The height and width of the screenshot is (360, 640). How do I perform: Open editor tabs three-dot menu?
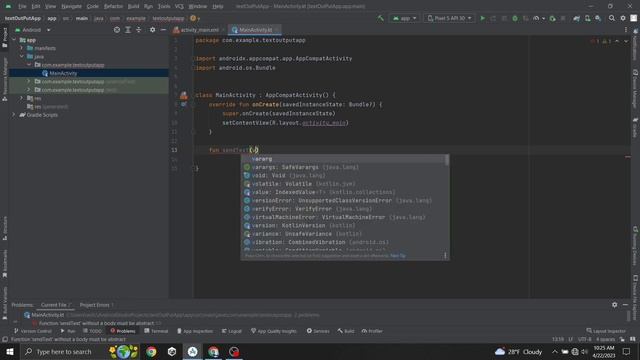click(x=626, y=30)
